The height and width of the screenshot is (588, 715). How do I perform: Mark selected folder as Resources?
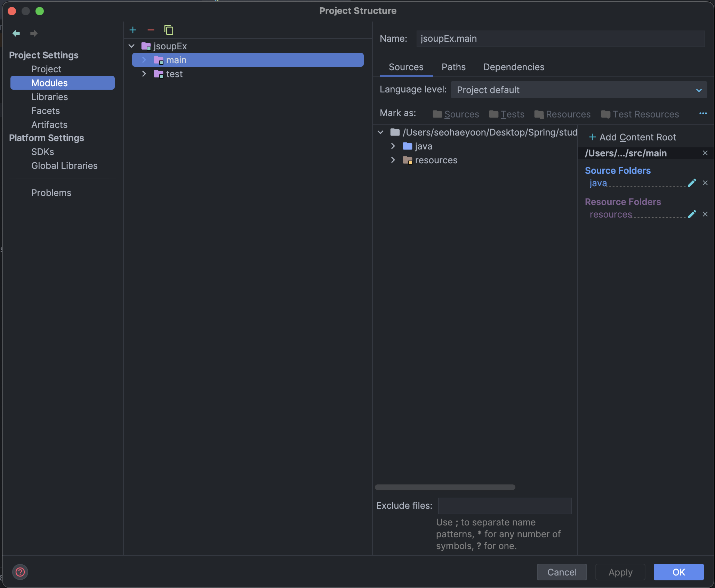coord(562,114)
